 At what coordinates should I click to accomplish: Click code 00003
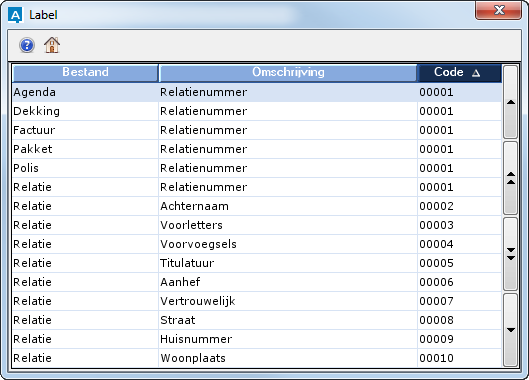(436, 225)
